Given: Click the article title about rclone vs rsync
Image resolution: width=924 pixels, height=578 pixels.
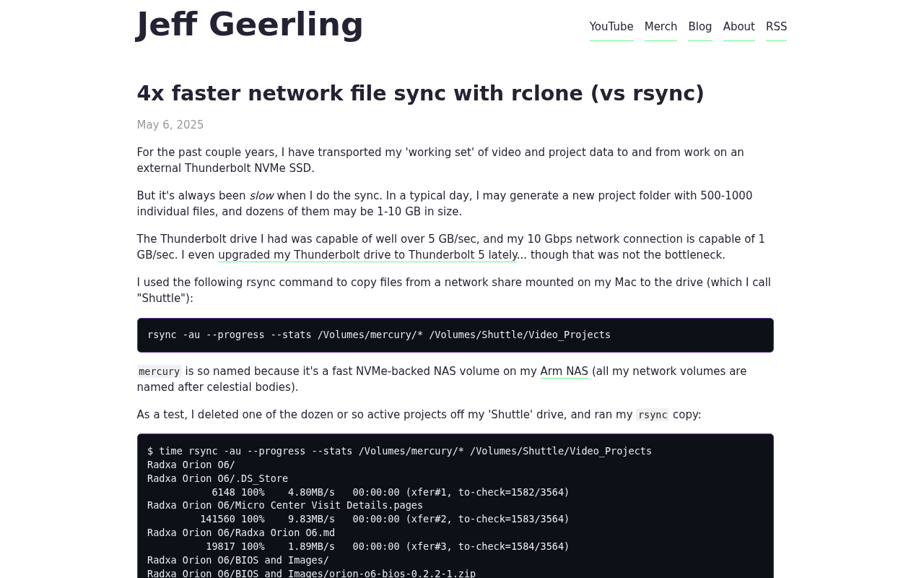Looking at the screenshot, I should pos(420,93).
